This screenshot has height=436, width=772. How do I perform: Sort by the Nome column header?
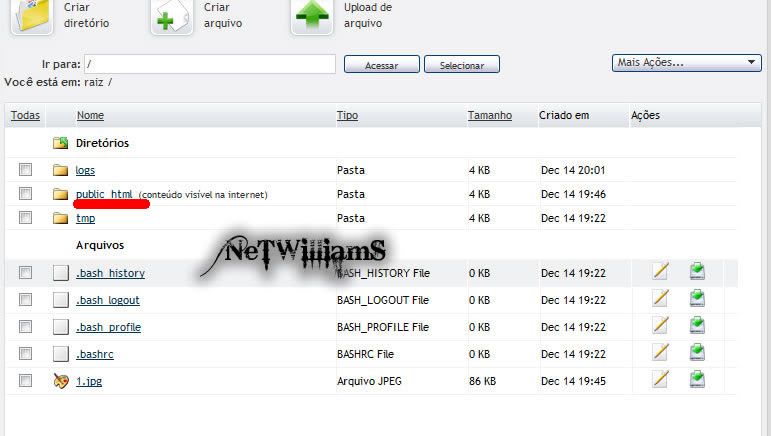90,115
